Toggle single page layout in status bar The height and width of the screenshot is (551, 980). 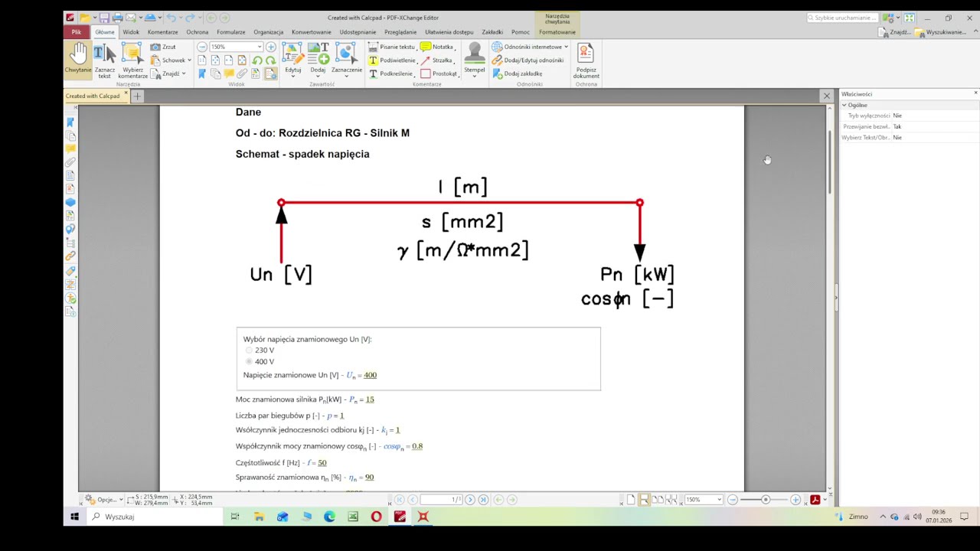point(631,500)
